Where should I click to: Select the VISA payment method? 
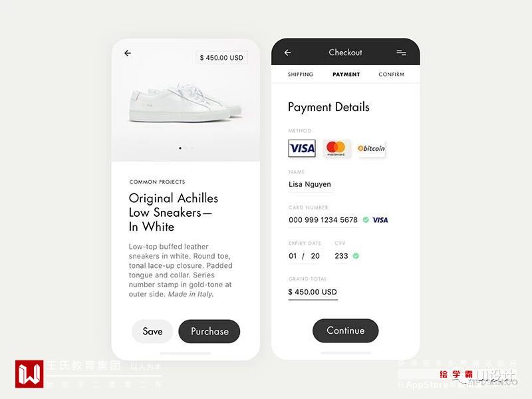302,148
